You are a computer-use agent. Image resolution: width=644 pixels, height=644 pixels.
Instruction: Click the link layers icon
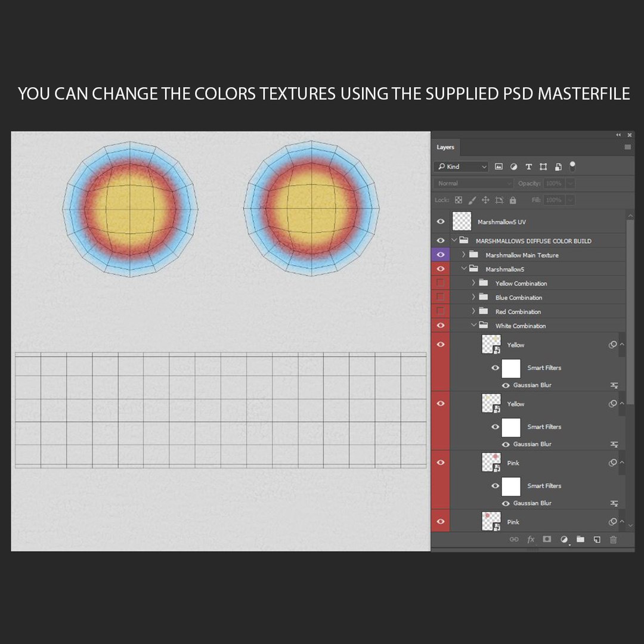click(514, 539)
